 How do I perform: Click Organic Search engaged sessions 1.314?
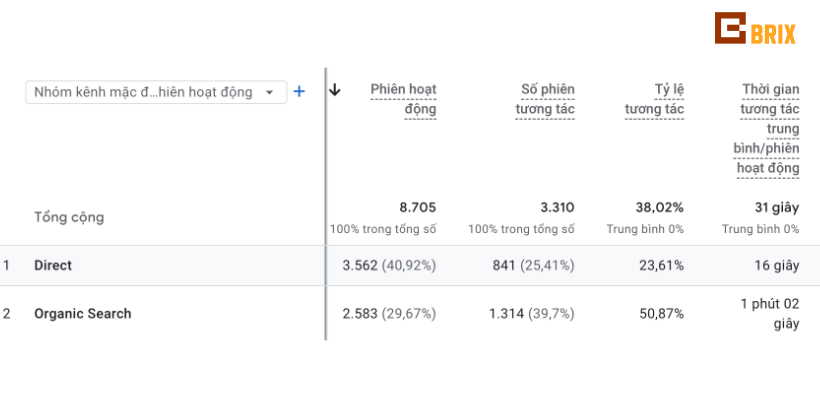[506, 314]
